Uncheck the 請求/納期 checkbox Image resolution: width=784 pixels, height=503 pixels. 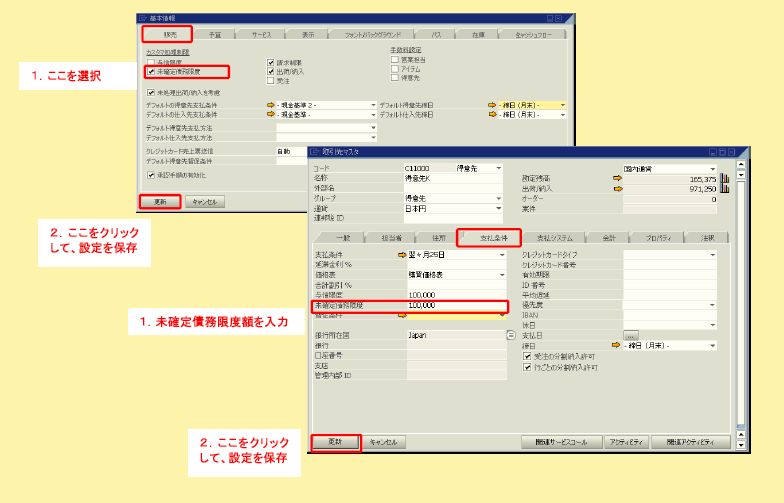(x=271, y=63)
